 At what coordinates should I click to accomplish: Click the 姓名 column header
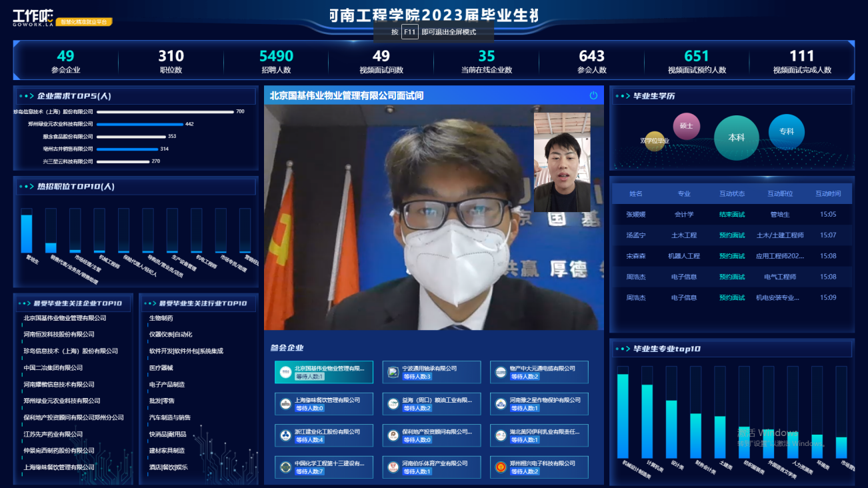636,194
